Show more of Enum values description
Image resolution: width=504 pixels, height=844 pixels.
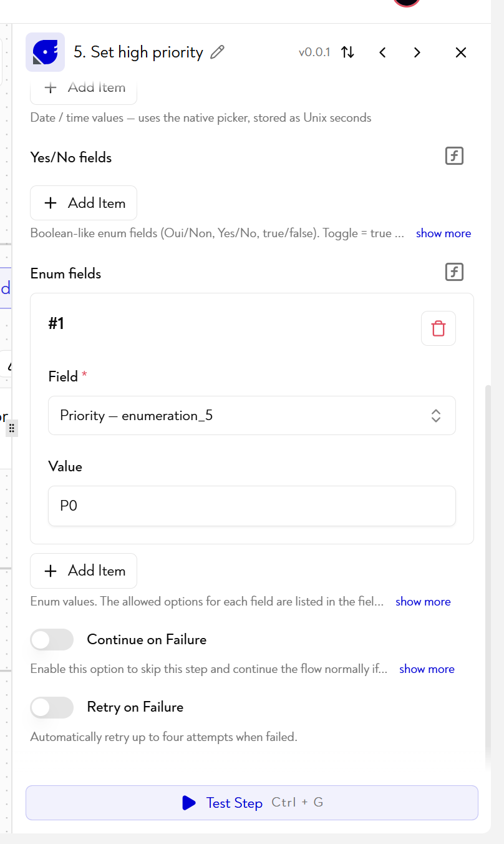pyautogui.click(x=423, y=601)
